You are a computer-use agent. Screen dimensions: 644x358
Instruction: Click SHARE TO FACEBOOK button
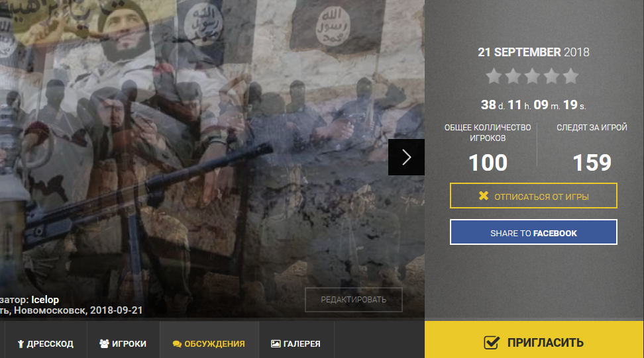click(533, 232)
